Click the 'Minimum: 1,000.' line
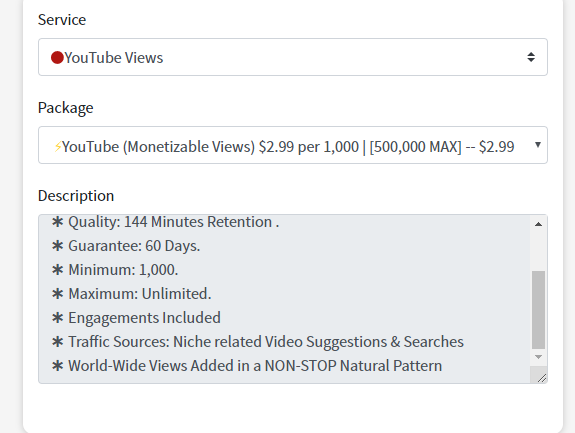The width and height of the screenshot is (575, 433). [x=115, y=270]
